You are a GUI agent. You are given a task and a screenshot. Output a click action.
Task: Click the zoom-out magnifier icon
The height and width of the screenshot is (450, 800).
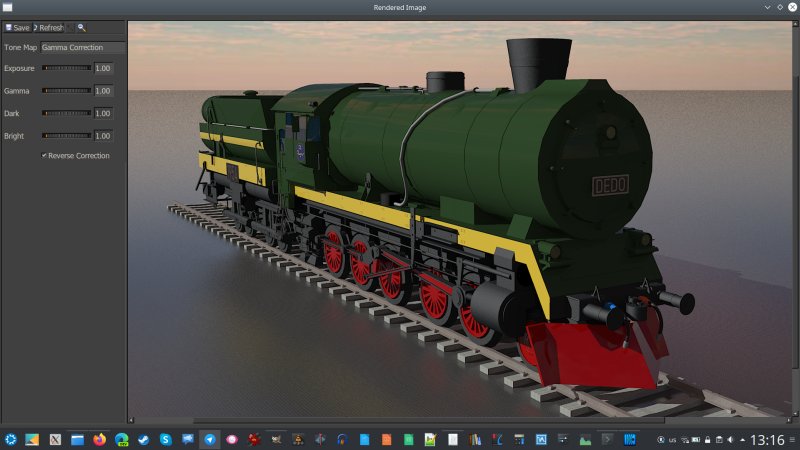click(81, 28)
